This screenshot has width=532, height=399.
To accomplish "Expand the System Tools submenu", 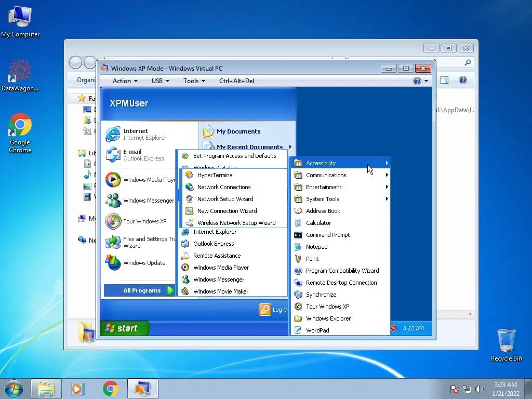I will pyautogui.click(x=341, y=199).
